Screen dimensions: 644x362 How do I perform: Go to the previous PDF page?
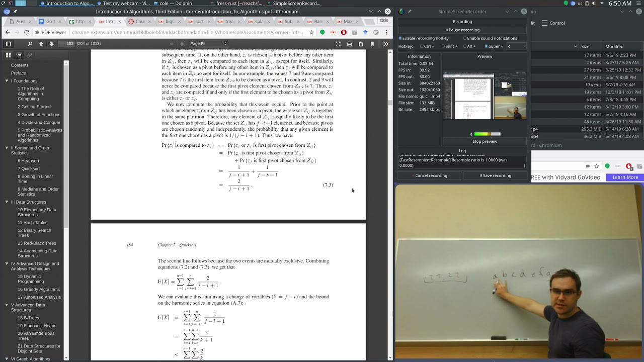click(x=41, y=44)
